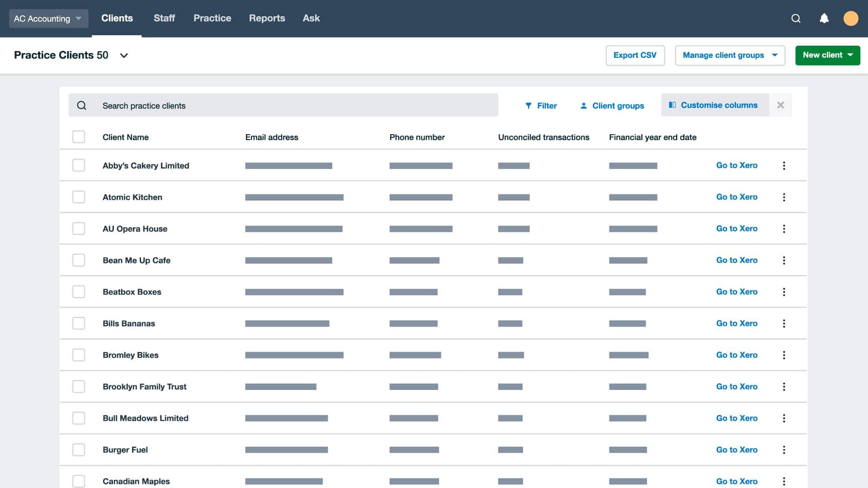This screenshot has height=488, width=868.
Task: Expand the Practice Clients list selector
Action: [x=124, y=55]
